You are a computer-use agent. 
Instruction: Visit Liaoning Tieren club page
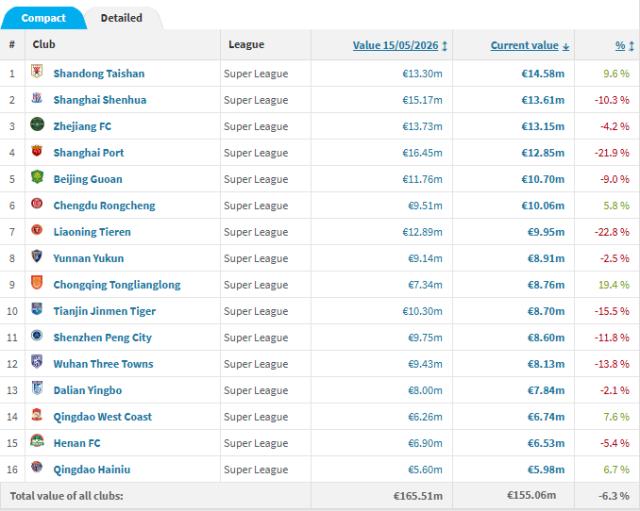(92, 232)
